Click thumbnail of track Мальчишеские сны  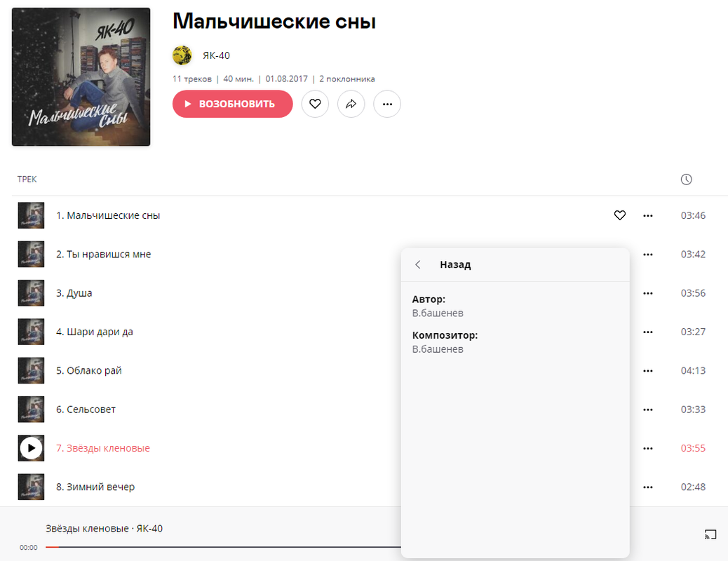31,215
